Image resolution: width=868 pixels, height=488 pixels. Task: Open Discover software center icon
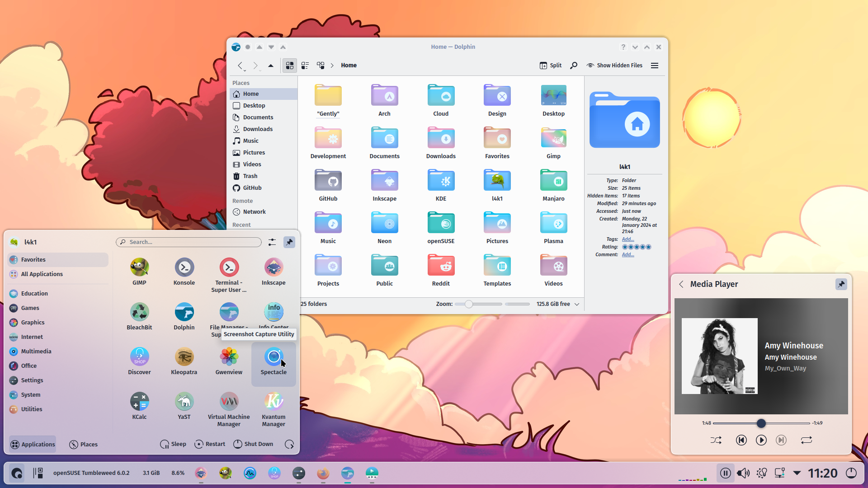click(x=139, y=361)
